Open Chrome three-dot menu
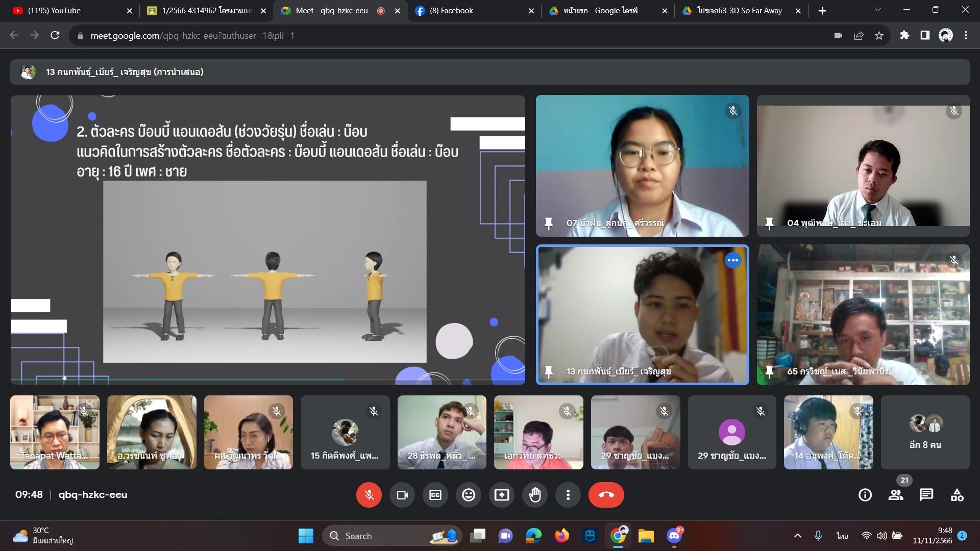Viewport: 980px width, 551px height. click(966, 35)
